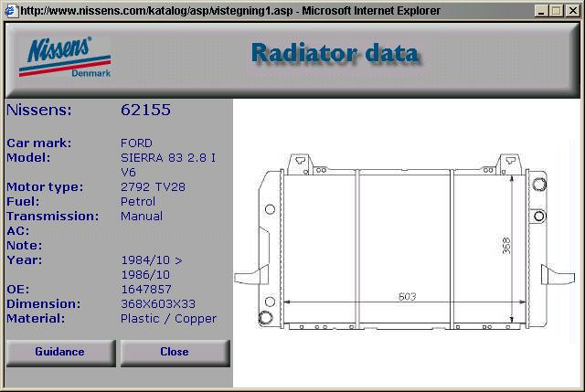Image resolution: width=585 pixels, height=392 pixels.
Task: Click the motor type value 2792 TV28
Action: pyautogui.click(x=153, y=186)
